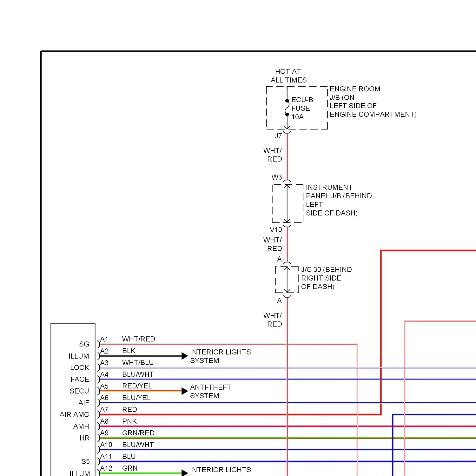Click pin A8 PNK wire label
The height and width of the screenshot is (476, 476).
(129, 421)
